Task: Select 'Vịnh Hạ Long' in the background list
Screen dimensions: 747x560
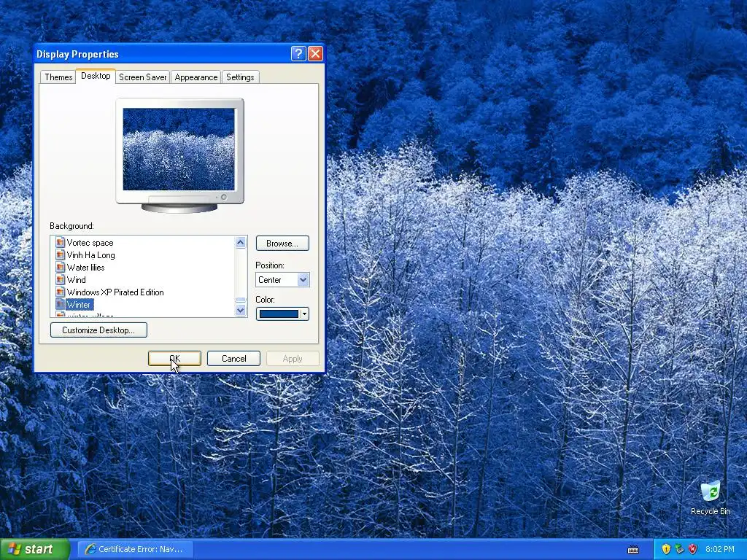Action: (90, 254)
